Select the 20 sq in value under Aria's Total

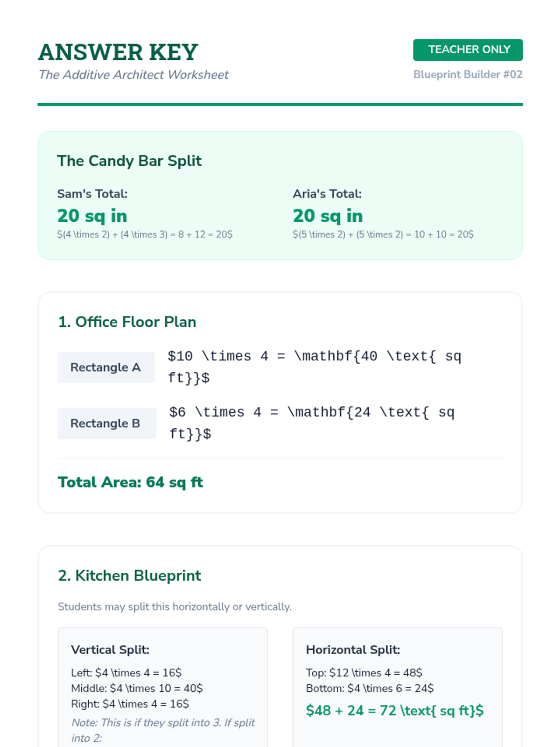tap(328, 216)
